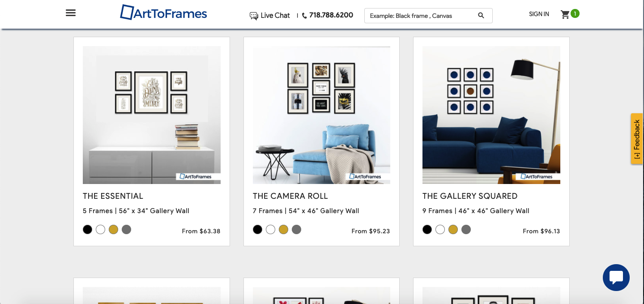644x304 pixels.
Task: Select black color for The Essential
Action: (88, 230)
